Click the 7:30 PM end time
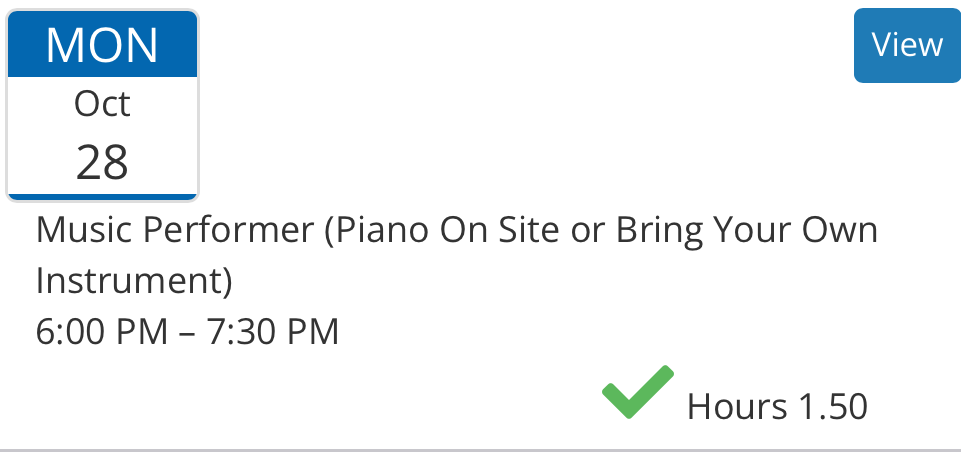961x458 pixels. [273, 331]
